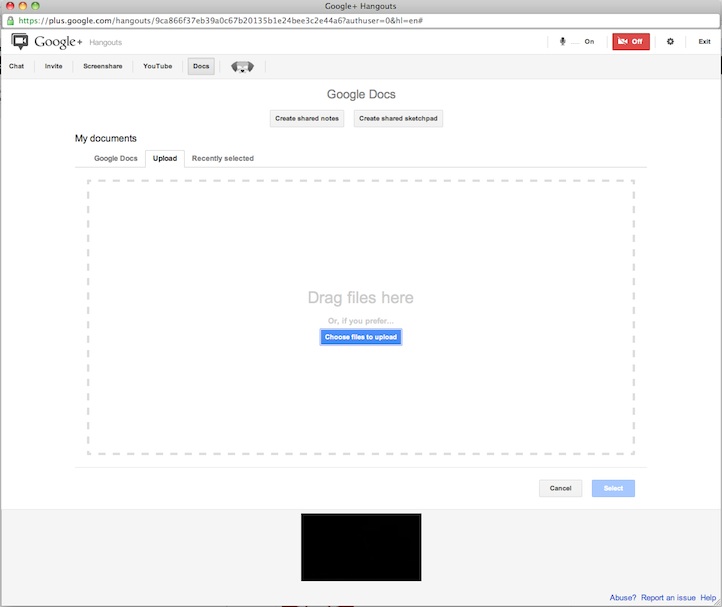Screen dimensions: 722x607
Task: Click the black video preview thumbnail
Action: pyautogui.click(x=361, y=547)
